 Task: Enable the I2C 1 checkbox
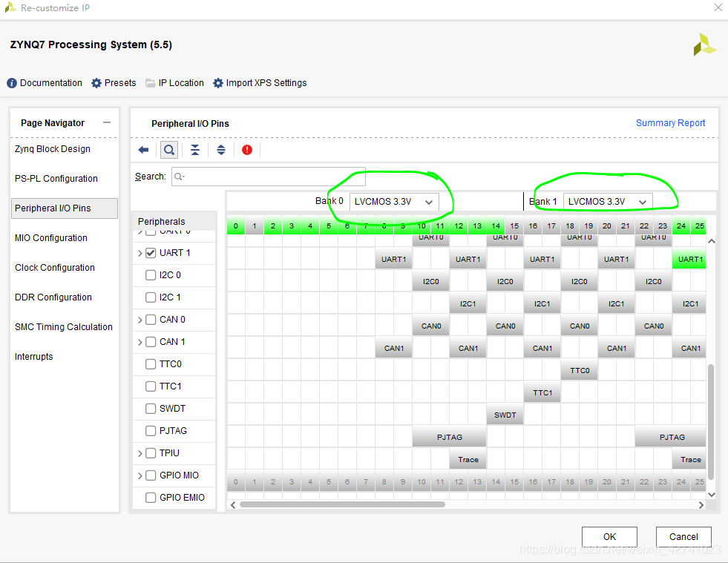pos(151,297)
